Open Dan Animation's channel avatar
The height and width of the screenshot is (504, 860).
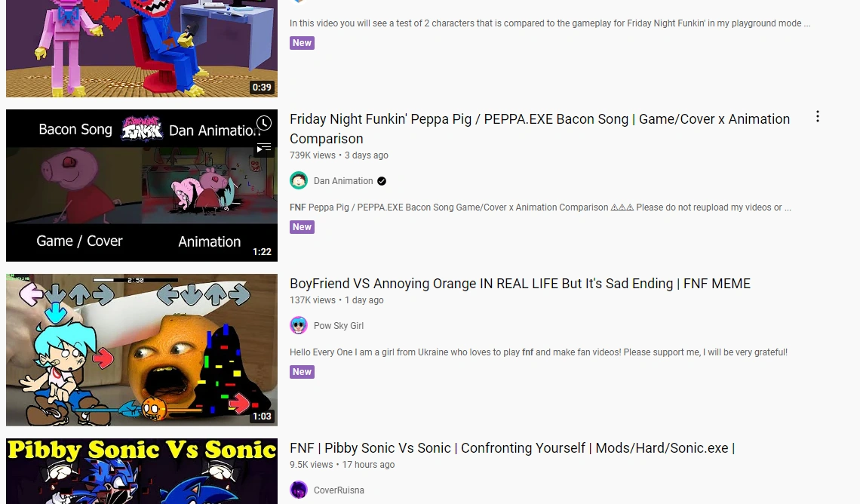coord(299,180)
